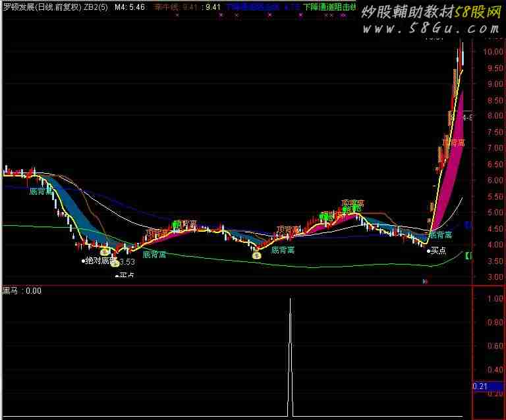Click the small arrow marker on bottom axis

click(426, 281)
